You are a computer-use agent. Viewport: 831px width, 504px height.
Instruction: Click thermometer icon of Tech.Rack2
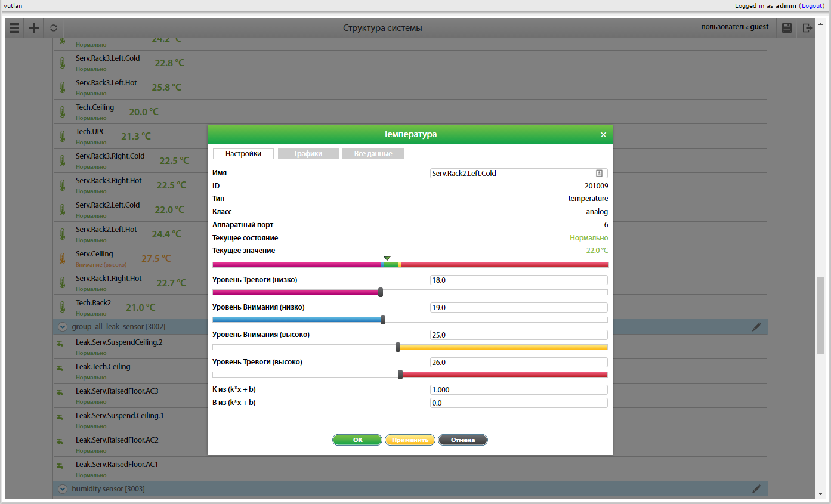point(62,307)
